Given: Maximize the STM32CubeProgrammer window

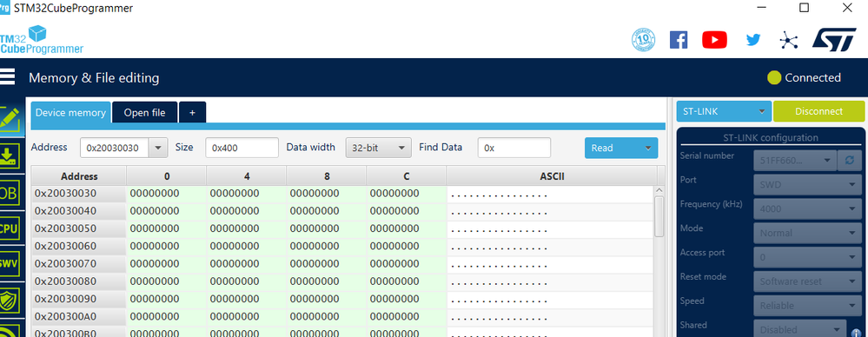Looking at the screenshot, I should tap(804, 8).
